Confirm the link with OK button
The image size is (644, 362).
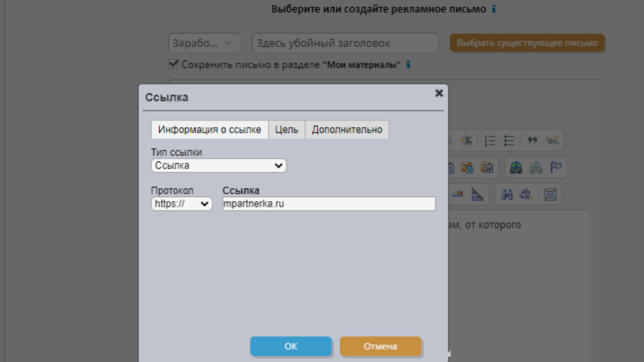(x=291, y=346)
